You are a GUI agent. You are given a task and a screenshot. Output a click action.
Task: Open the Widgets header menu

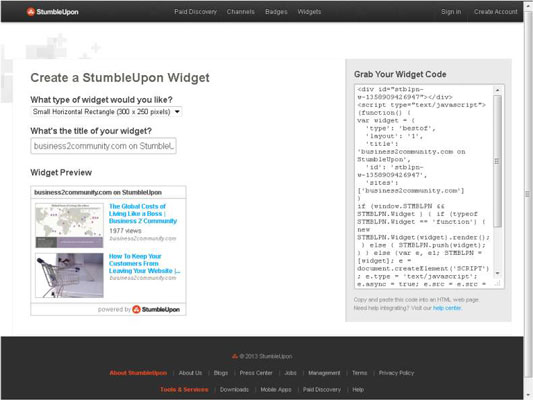pyautogui.click(x=309, y=12)
